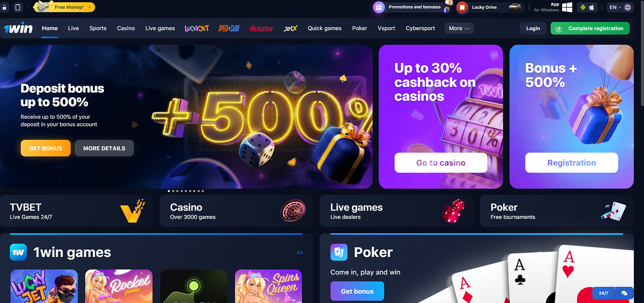This screenshot has height=303, width=644.
Task: Click the Login button
Action: point(533,28)
